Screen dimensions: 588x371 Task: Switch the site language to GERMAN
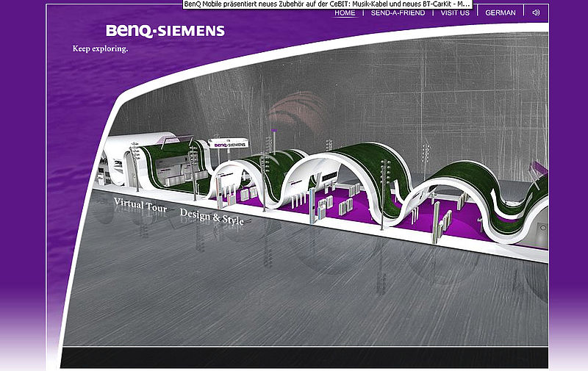coord(501,12)
